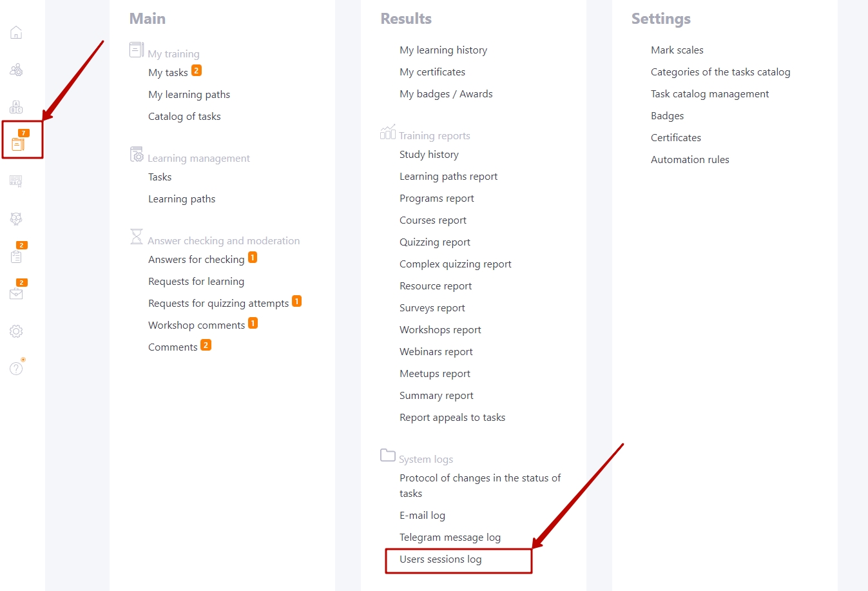Open the ABC blocks sidebar icon
868x591 pixels.
[16, 107]
